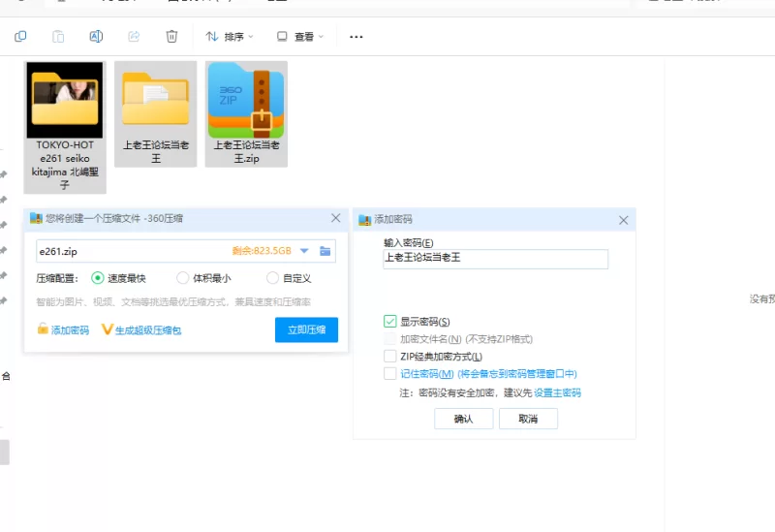
Task: Click the 添加密码 link with lock icon
Action: click(x=63, y=329)
